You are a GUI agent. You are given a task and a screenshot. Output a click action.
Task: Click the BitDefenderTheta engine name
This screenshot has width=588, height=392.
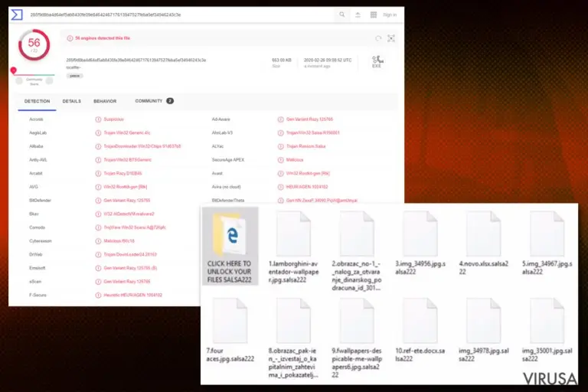[227, 201]
